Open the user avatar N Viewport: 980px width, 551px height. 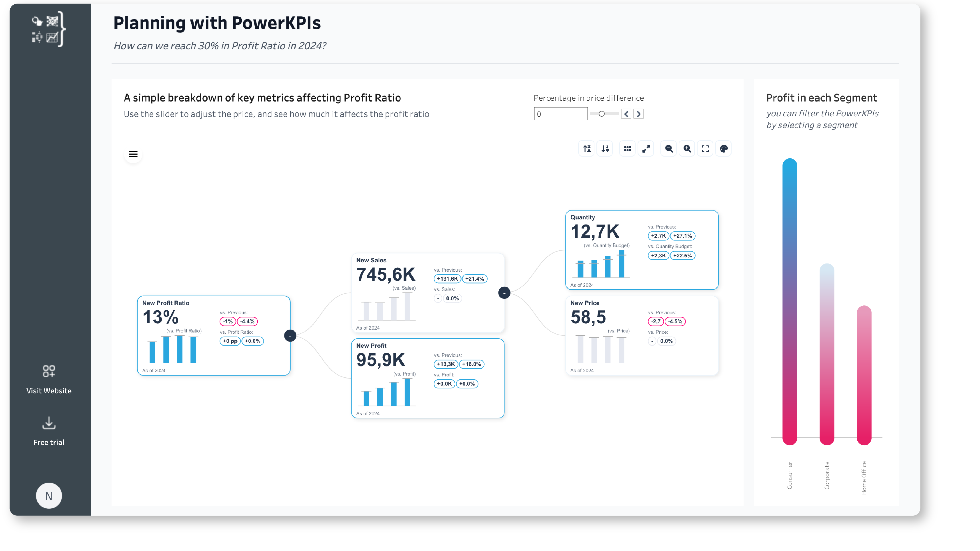49,496
